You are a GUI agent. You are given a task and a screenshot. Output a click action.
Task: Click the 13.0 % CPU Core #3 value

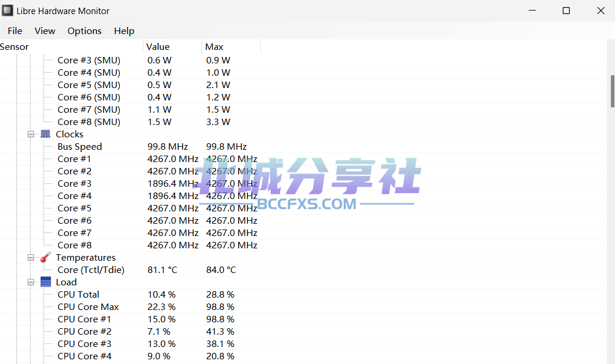click(162, 344)
